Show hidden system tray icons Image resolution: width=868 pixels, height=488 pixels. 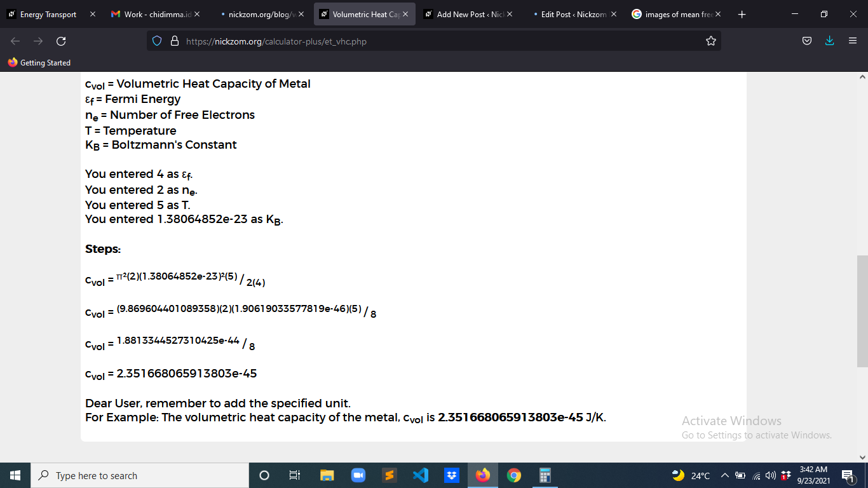pos(724,475)
